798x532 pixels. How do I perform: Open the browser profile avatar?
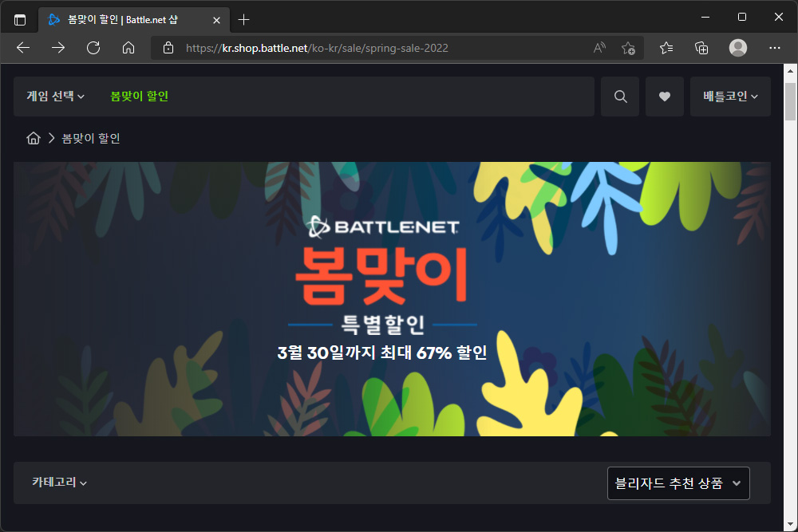[x=738, y=48]
